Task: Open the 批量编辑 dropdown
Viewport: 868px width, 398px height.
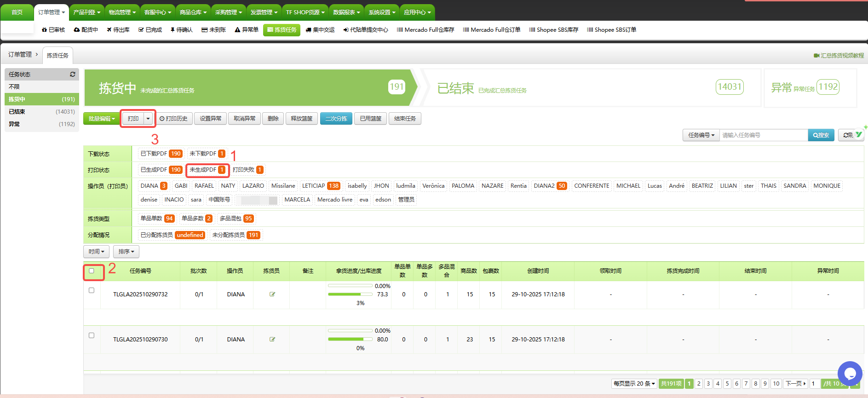Action: (102, 119)
